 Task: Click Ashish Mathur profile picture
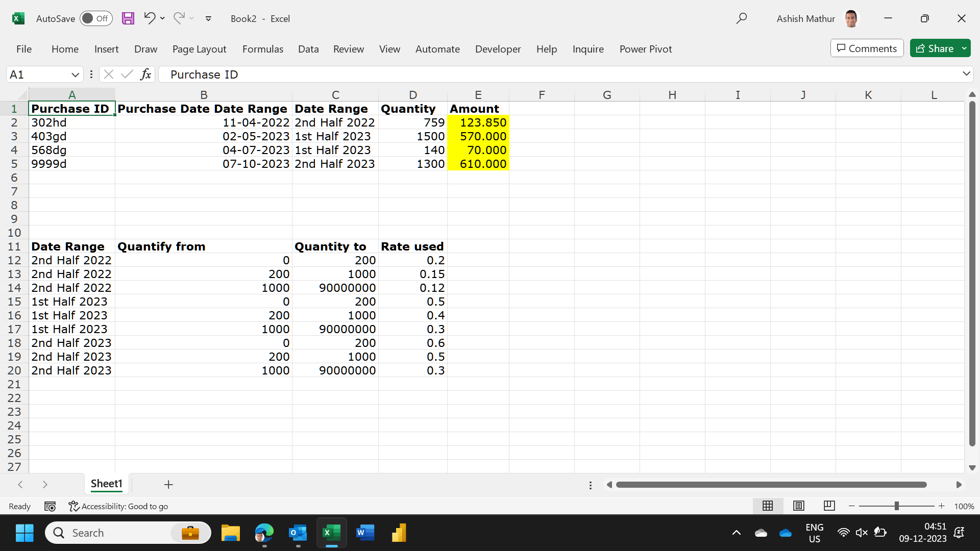pyautogui.click(x=851, y=19)
